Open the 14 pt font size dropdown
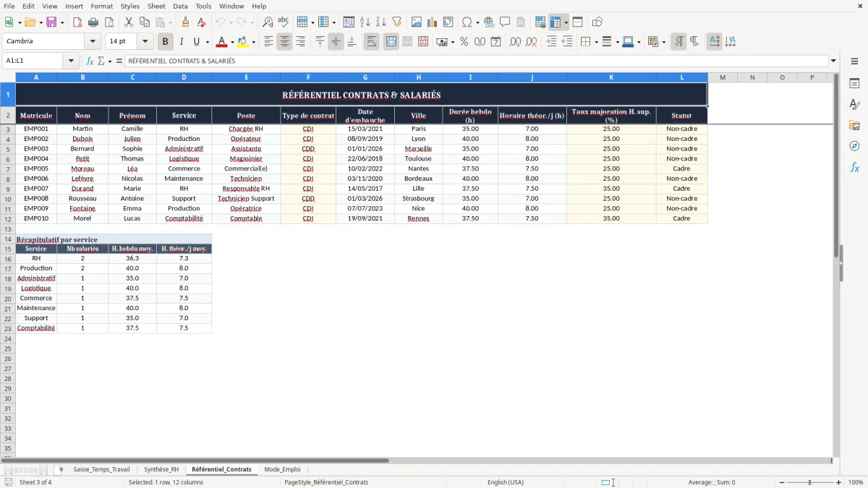Image resolution: width=868 pixels, height=488 pixels. click(x=145, y=42)
